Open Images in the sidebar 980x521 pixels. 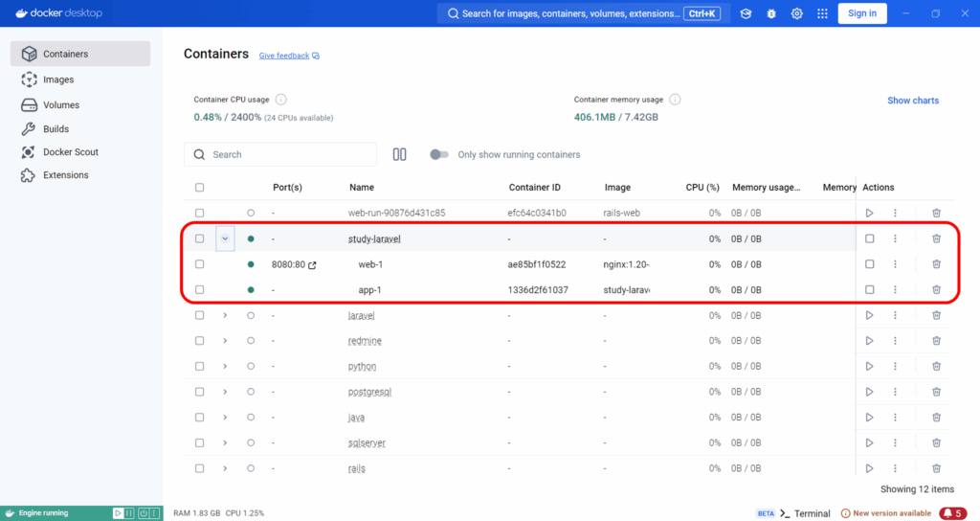[x=58, y=79]
